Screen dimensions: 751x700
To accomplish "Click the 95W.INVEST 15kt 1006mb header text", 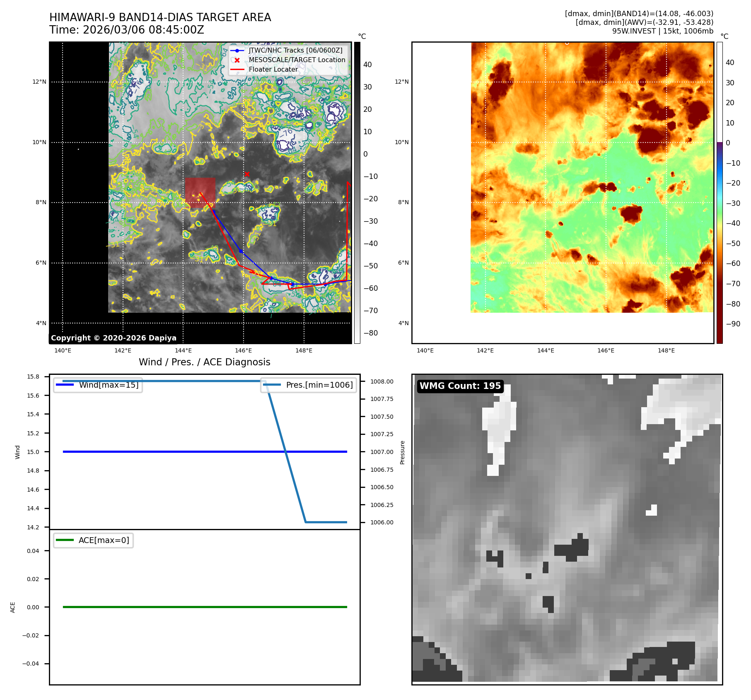I will click(662, 31).
